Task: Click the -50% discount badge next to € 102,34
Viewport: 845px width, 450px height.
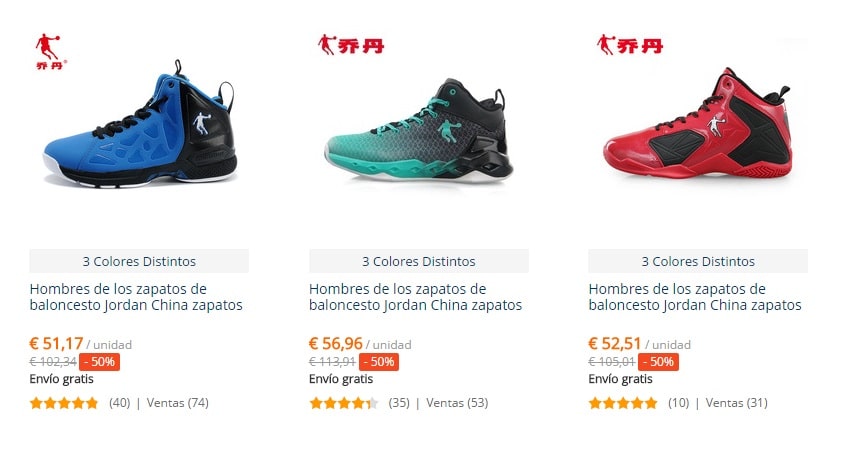Action: pos(100,362)
